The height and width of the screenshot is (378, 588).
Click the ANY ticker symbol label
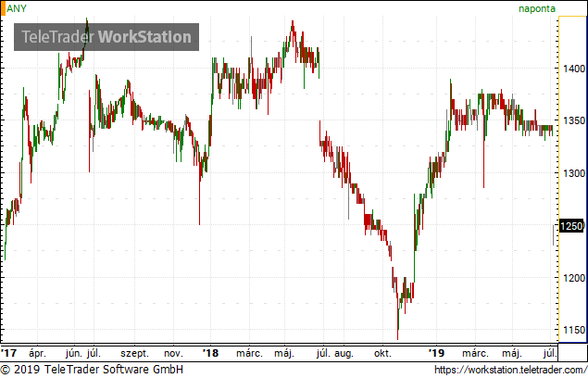coord(17,8)
